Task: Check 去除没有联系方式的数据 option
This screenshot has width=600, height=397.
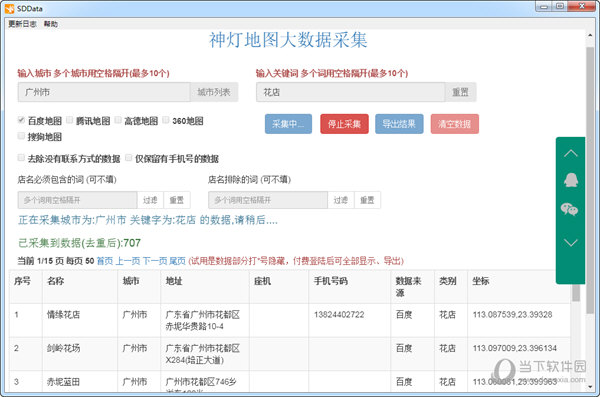Action: [x=21, y=158]
